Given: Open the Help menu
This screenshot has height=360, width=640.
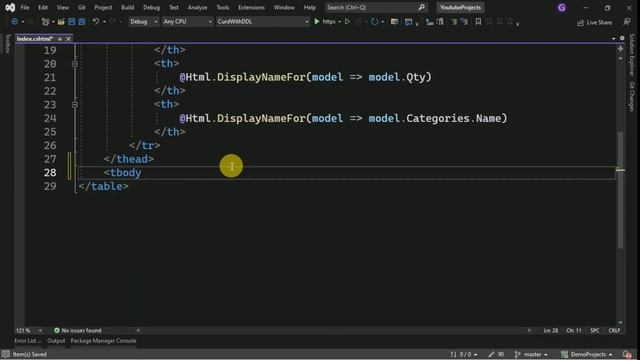Looking at the screenshot, I should [x=310, y=7].
